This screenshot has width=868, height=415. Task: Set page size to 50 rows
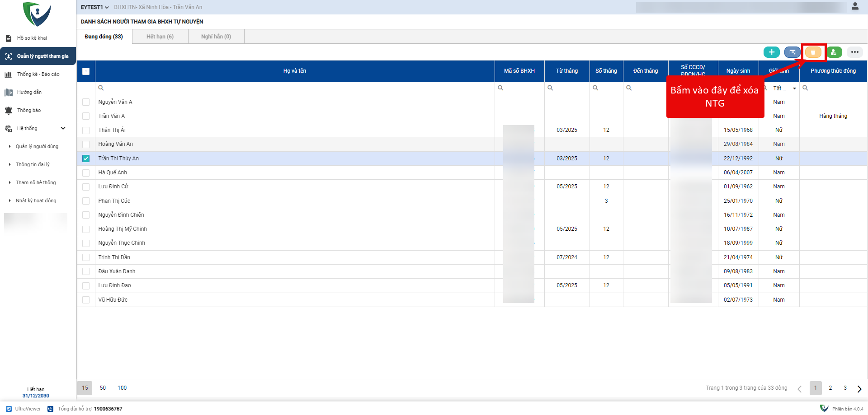pyautogui.click(x=103, y=388)
